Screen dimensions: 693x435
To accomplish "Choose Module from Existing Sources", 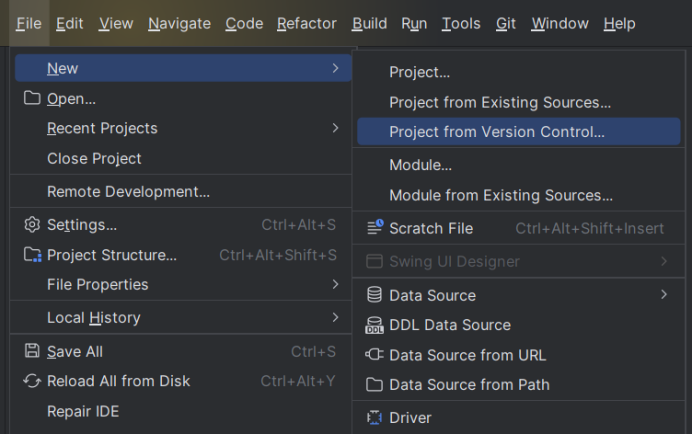I will (x=501, y=195).
